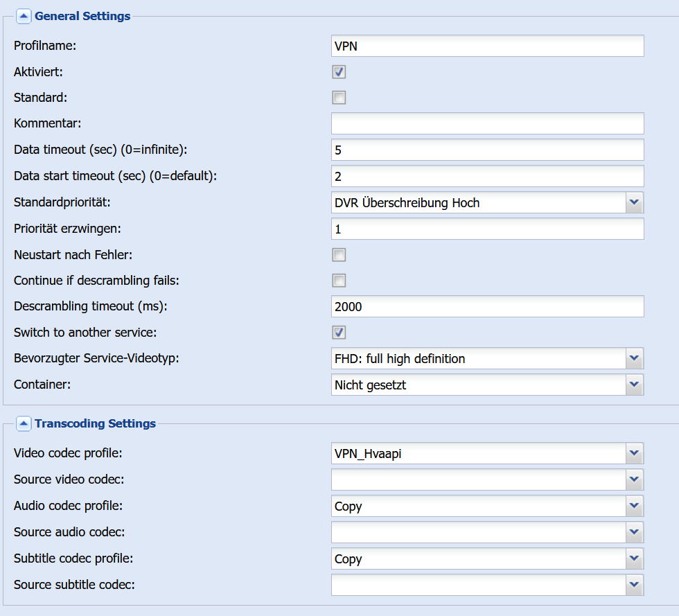Uncheck Switch to another service
Image resolution: width=679 pixels, height=616 pixels.
coord(339,333)
